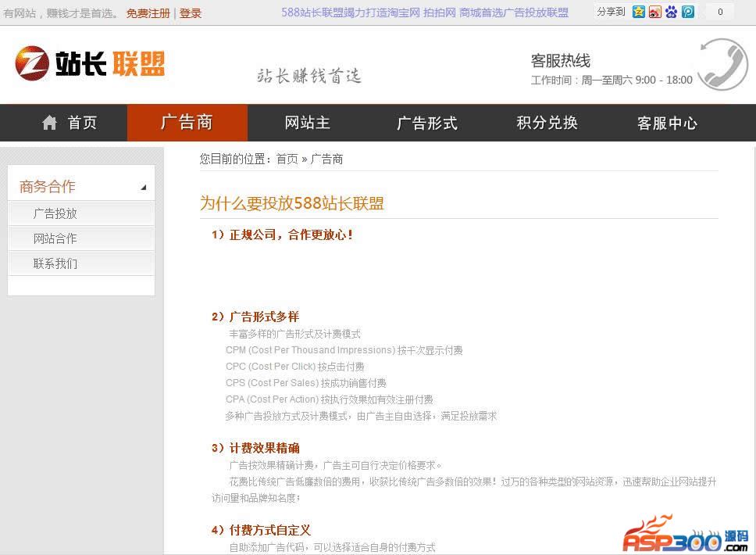Click the 站长联盟 site logo

point(90,63)
